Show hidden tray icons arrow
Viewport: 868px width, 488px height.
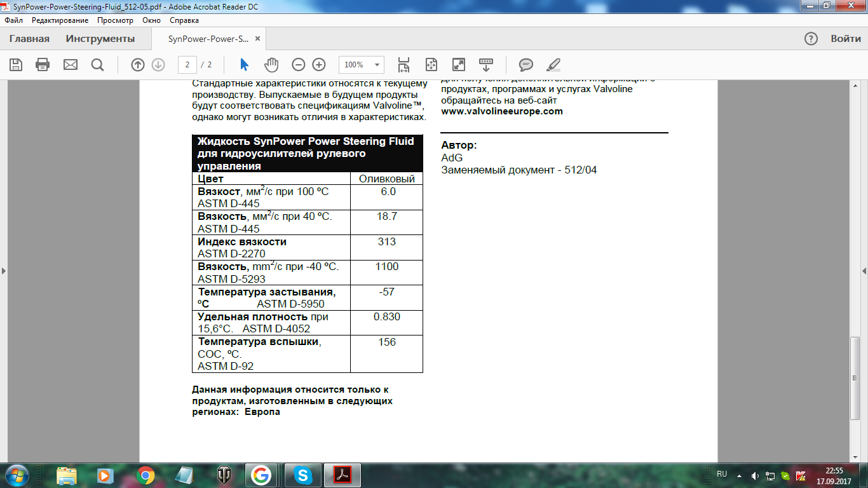click(739, 475)
